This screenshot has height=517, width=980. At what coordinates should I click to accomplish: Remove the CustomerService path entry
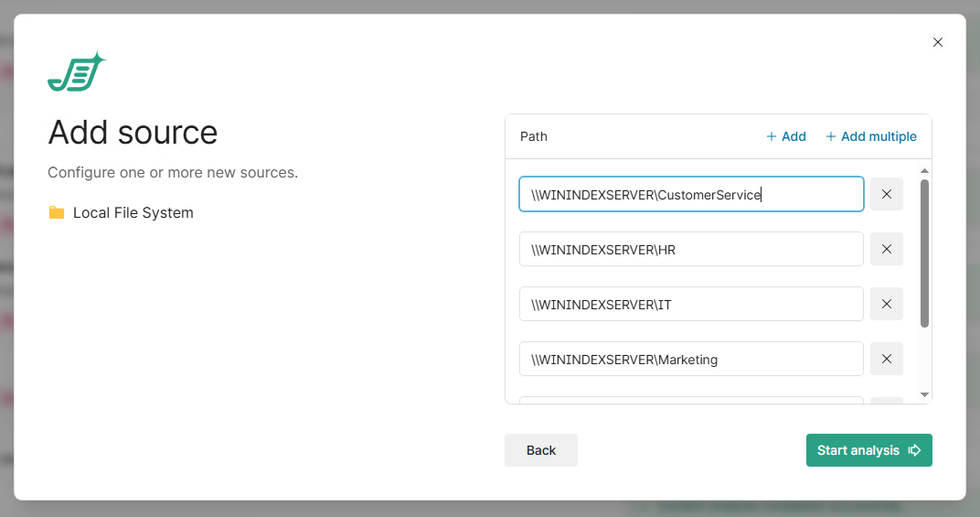pos(886,194)
